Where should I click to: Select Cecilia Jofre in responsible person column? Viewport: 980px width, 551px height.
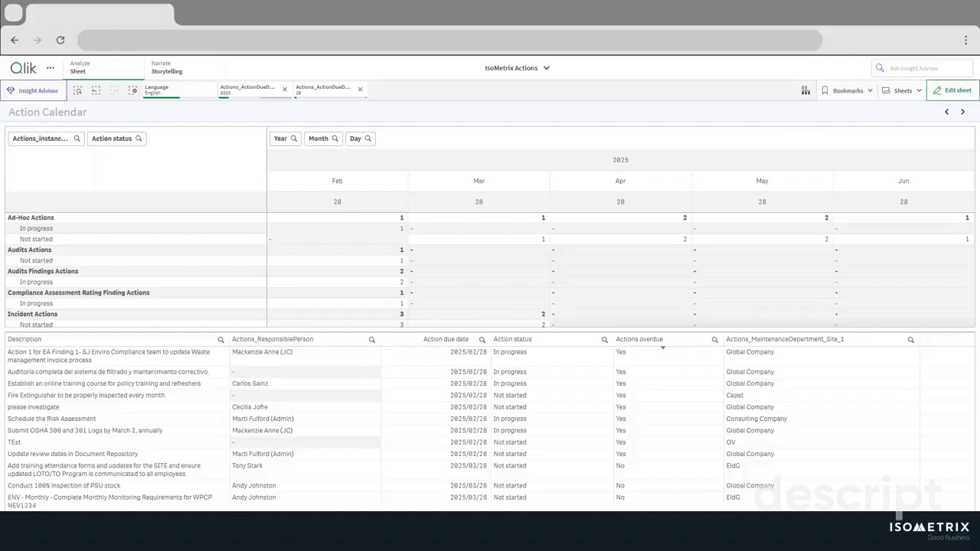tap(250, 407)
